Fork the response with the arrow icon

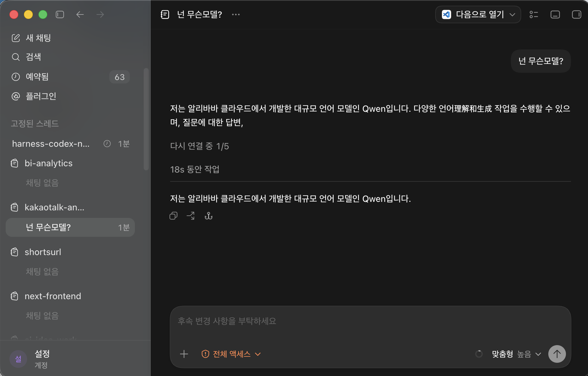191,216
